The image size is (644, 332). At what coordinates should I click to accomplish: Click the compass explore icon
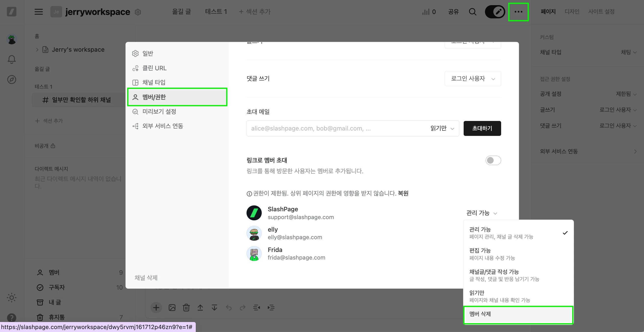(x=12, y=79)
